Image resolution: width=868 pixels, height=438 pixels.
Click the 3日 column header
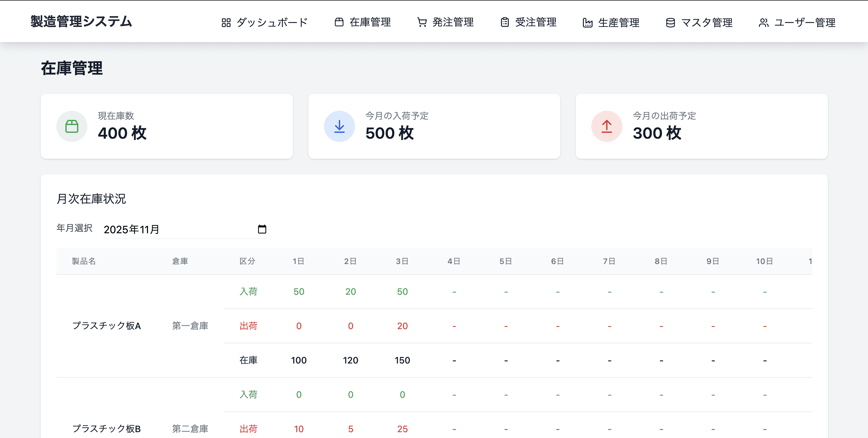tap(402, 261)
